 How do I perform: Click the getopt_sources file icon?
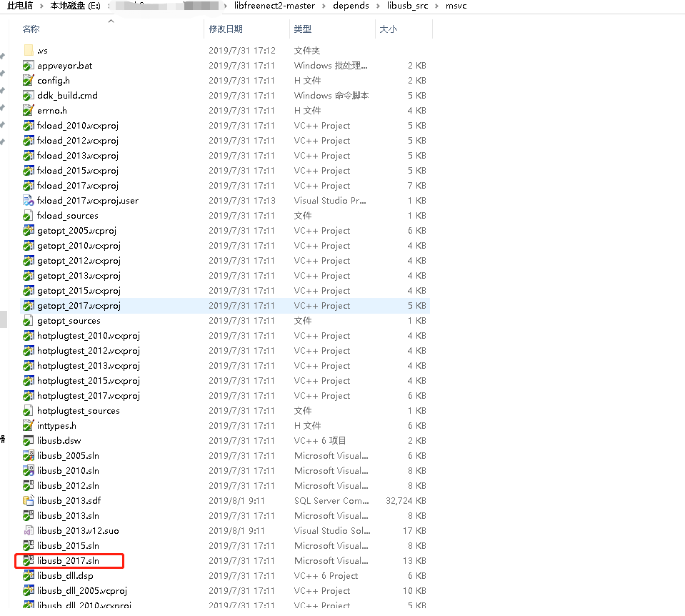click(x=29, y=320)
